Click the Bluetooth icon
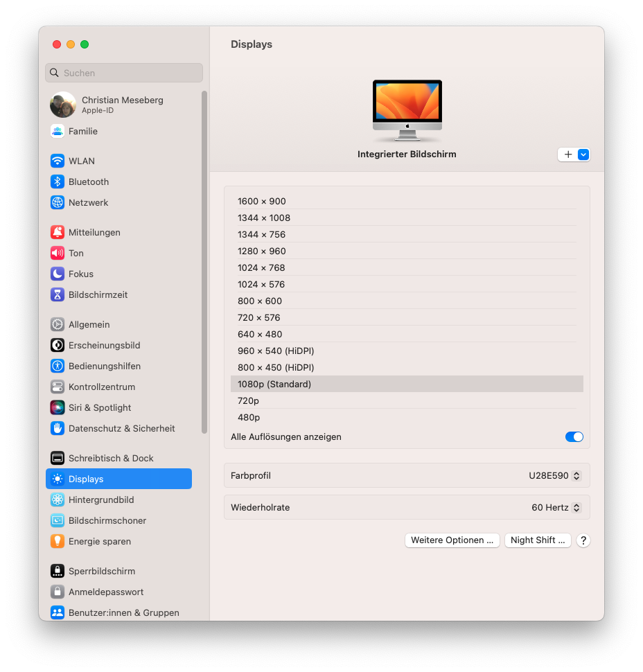 (58, 182)
